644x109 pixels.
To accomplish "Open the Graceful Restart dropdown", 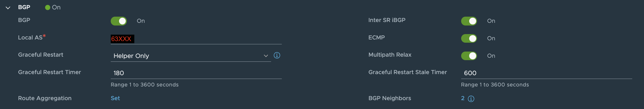I will pos(188,56).
